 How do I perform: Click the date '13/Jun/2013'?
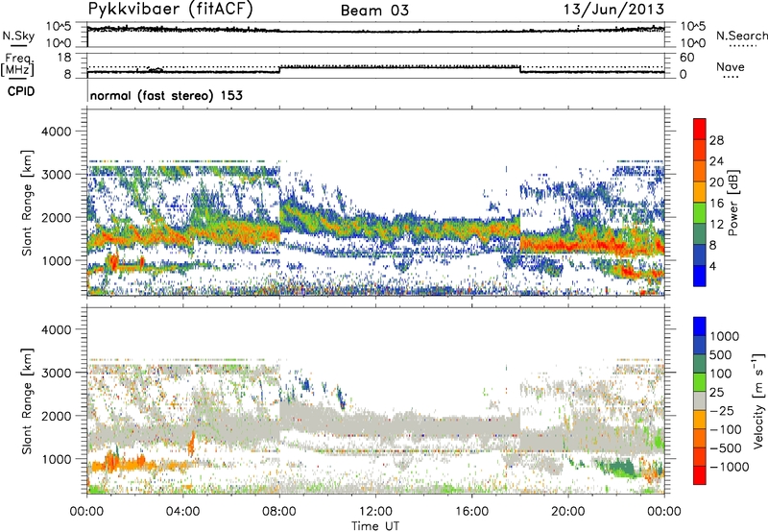click(613, 9)
